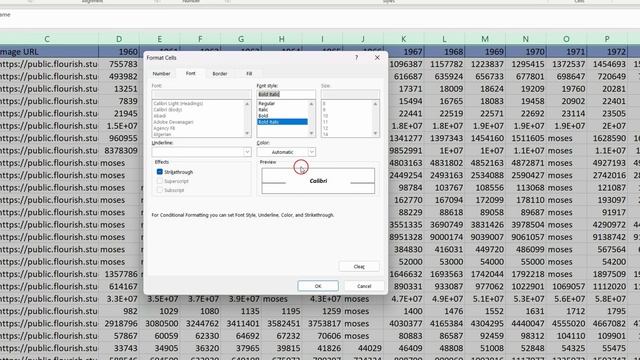The width and height of the screenshot is (640, 360).
Task: Click cell with value 1357786
Action: click(x=119, y=274)
